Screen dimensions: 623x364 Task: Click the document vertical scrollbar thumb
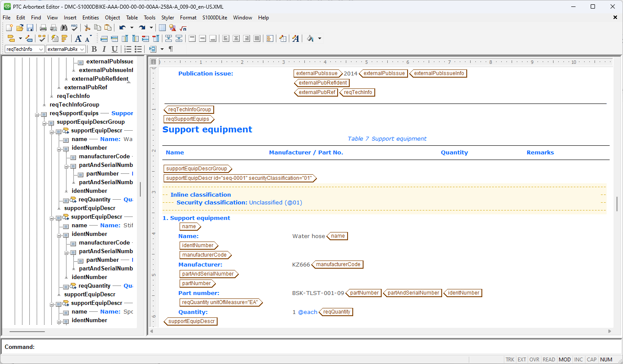pos(618,204)
